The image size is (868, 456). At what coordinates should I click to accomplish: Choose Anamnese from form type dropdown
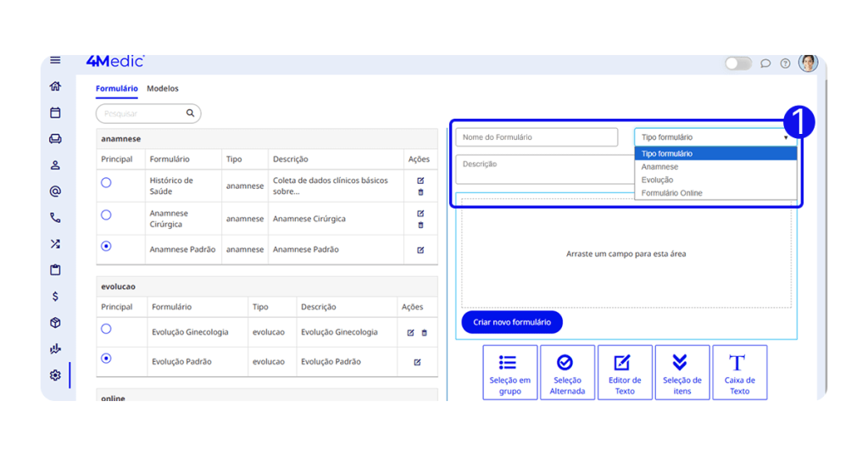(659, 167)
